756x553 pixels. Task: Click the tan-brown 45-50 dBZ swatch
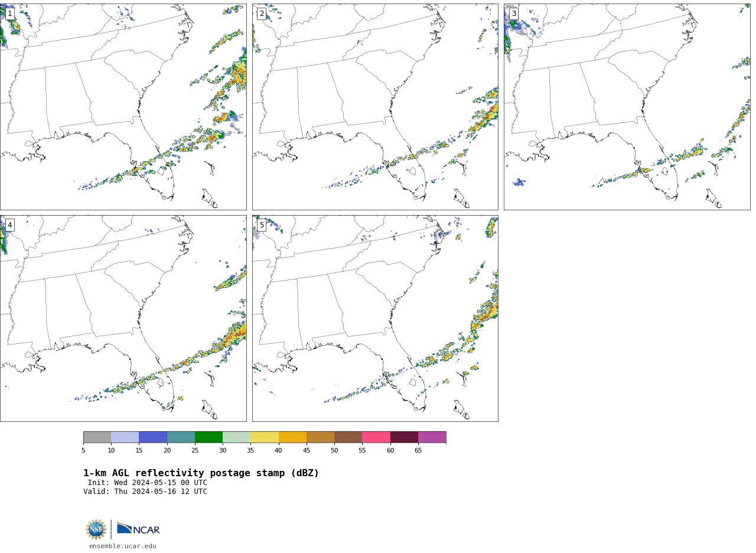point(320,437)
